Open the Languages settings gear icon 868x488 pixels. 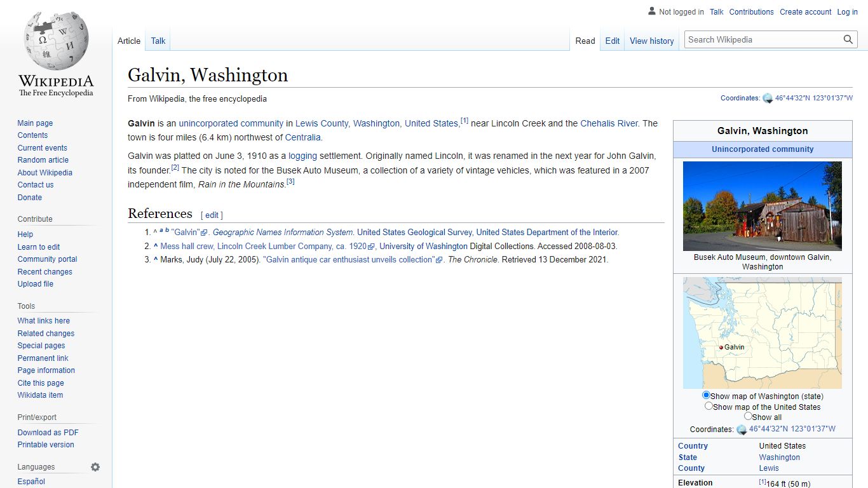point(95,467)
